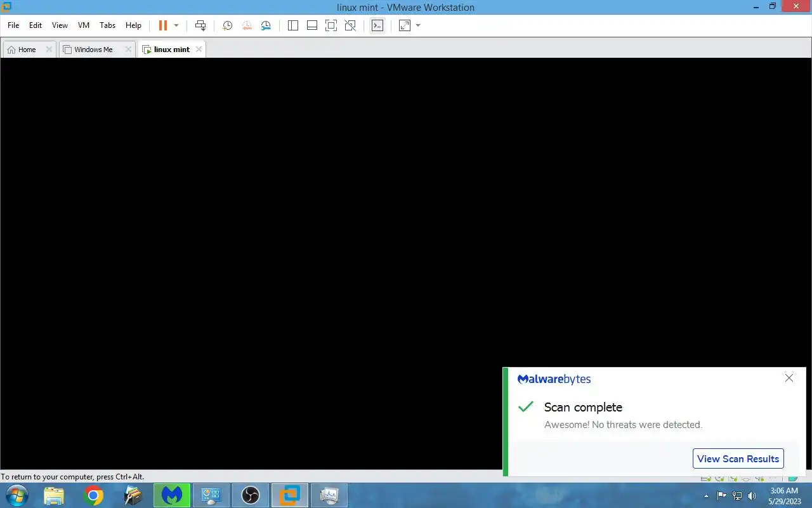812x508 pixels.
Task: Pause the virtual machine with the orange button
Action: click(x=163, y=25)
